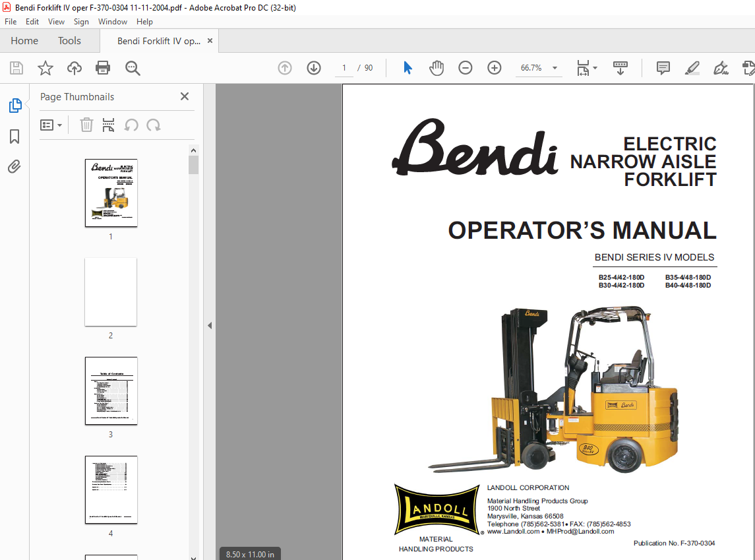This screenshot has width=755, height=560.
Task: Click the BENDI SERIES IV MODELS text
Action: pyautogui.click(x=654, y=257)
